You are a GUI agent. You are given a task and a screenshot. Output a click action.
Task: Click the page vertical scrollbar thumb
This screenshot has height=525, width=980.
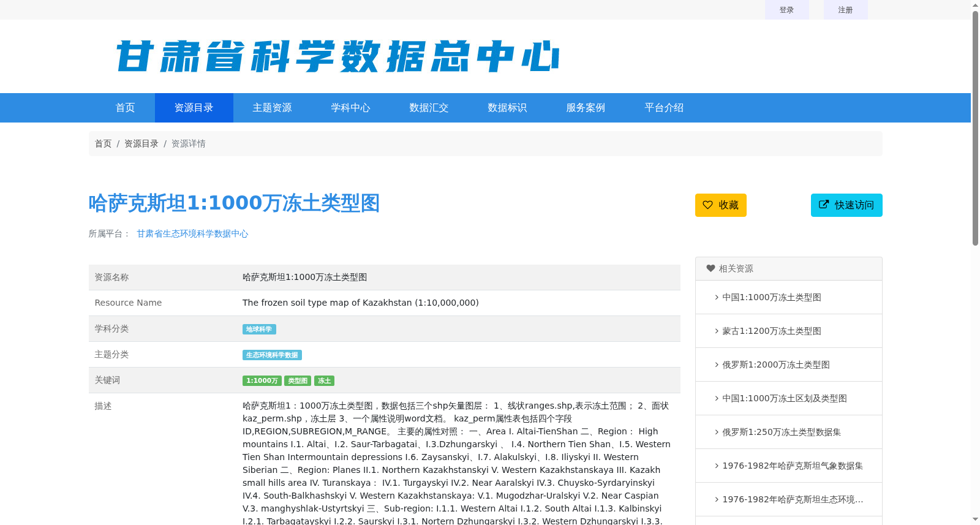tap(975, 127)
